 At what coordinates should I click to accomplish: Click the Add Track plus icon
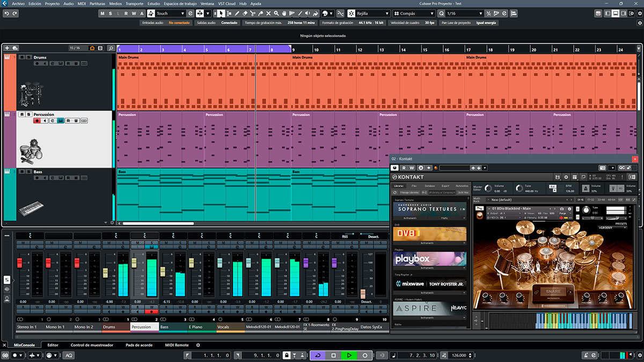(6, 48)
